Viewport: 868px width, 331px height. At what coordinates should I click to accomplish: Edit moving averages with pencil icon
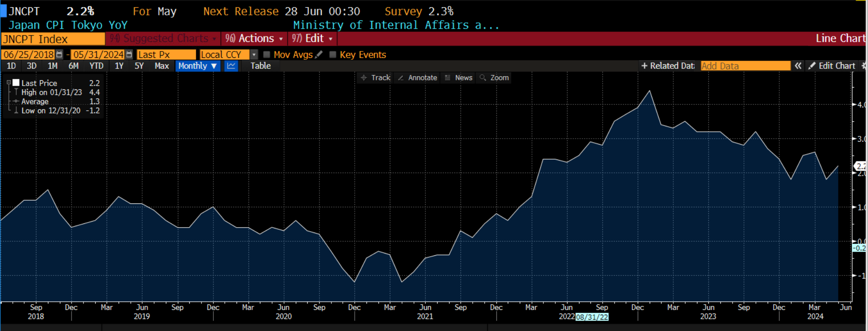click(x=319, y=55)
